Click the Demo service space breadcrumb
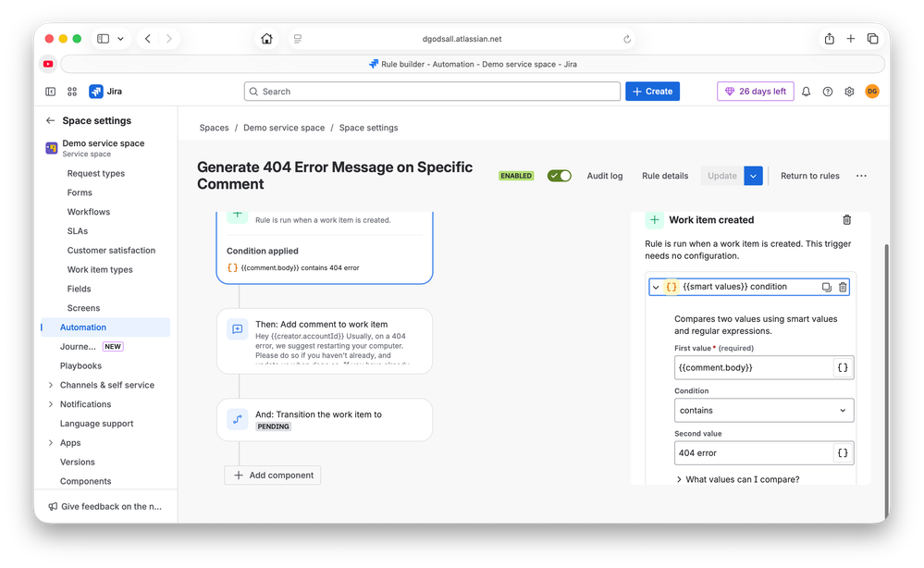The image size is (924, 568). point(284,128)
